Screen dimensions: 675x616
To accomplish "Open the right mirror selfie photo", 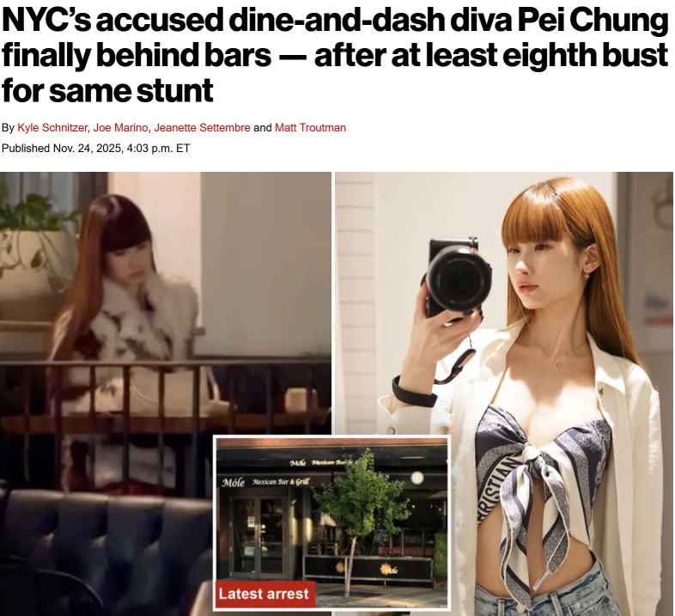I will click(504, 393).
